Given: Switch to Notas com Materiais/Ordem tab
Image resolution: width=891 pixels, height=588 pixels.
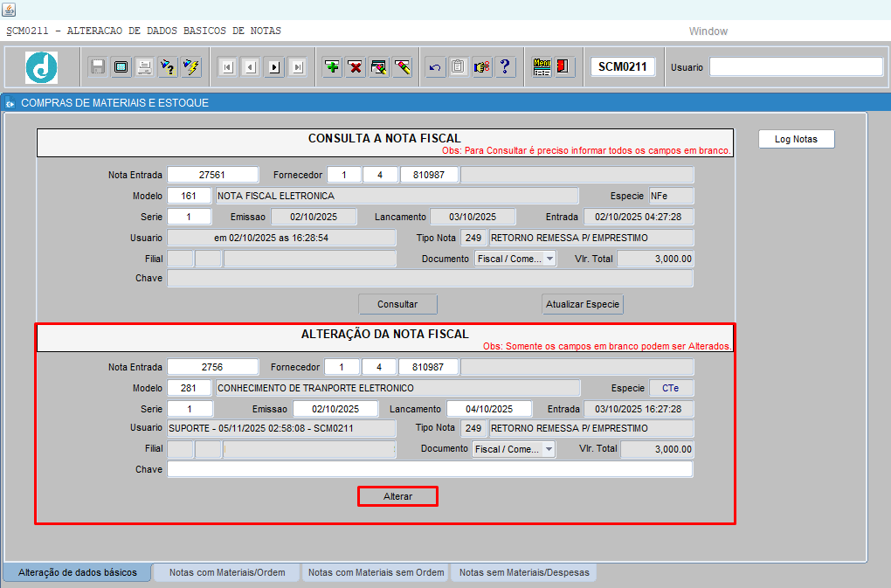Looking at the screenshot, I should 227,572.
